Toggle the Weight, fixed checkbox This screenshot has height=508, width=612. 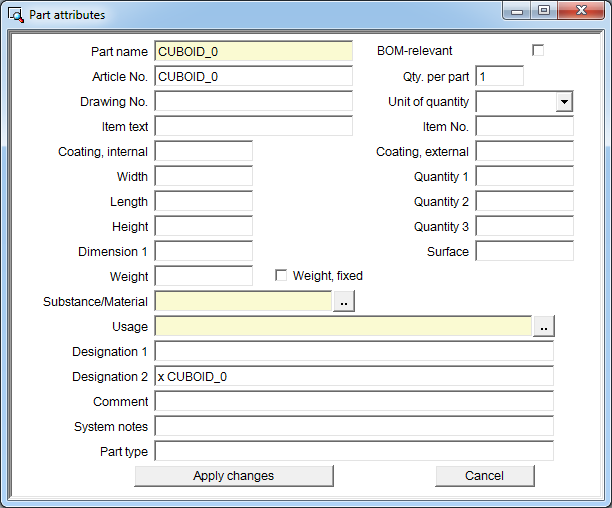pos(281,276)
